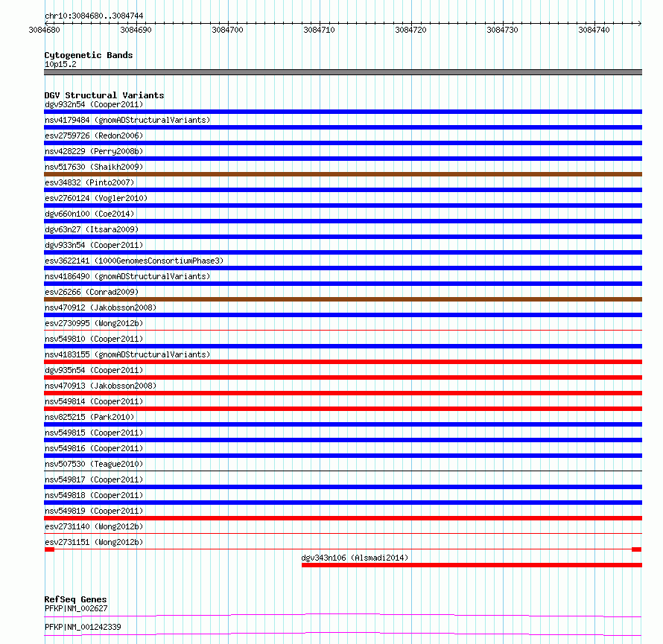
Task: Select nsv4179484 gnomAD structural variant label
Action: tap(127, 120)
